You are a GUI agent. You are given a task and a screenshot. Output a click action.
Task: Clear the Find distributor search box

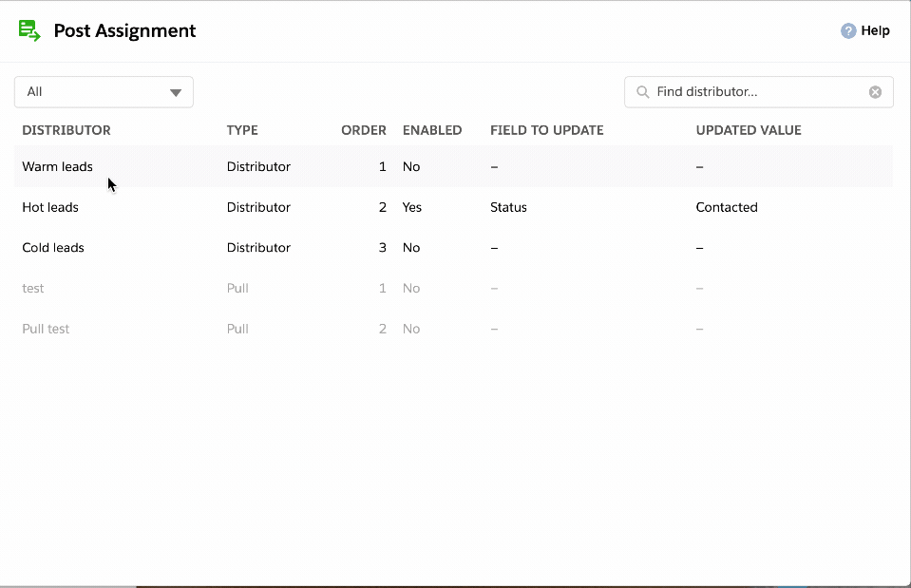click(875, 92)
